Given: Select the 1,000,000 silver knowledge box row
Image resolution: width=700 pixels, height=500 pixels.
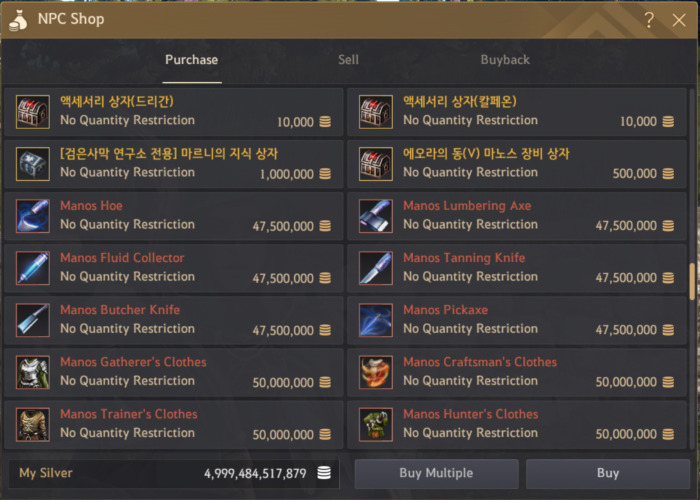Looking at the screenshot, I should [x=174, y=164].
